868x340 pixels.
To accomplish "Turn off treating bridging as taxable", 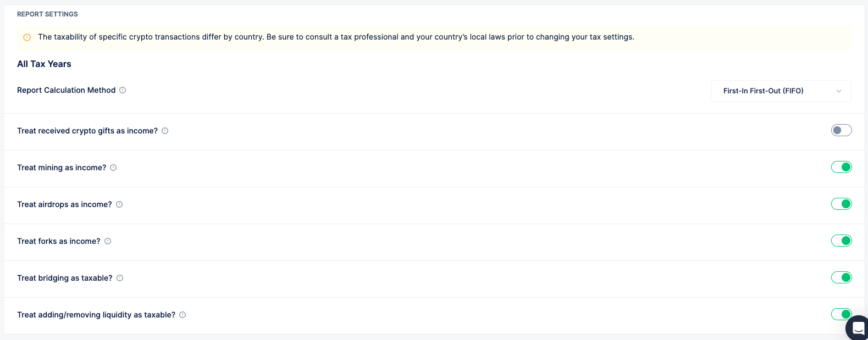I will click(x=841, y=277).
